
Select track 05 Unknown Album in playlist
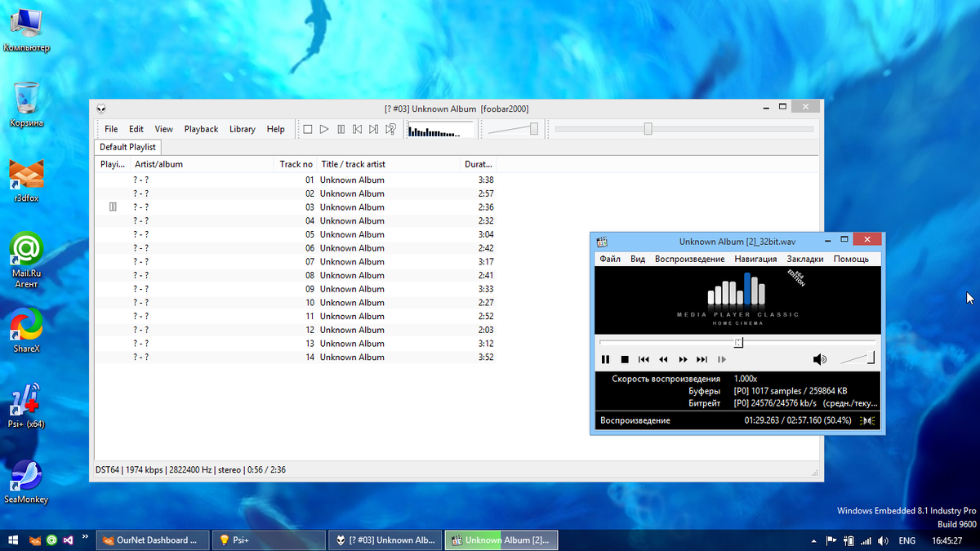(x=352, y=234)
